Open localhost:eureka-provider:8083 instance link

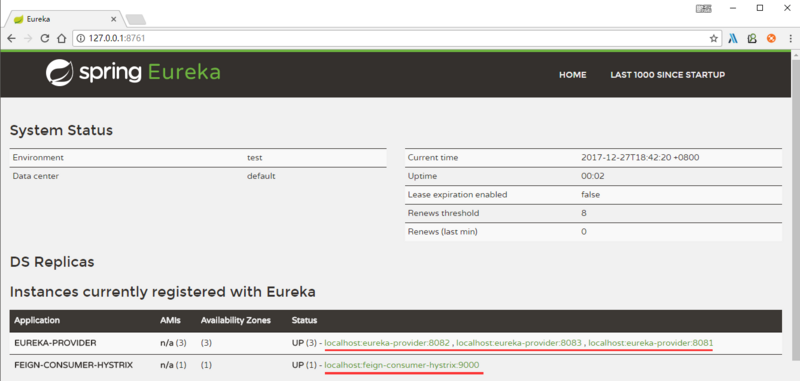(x=519, y=343)
